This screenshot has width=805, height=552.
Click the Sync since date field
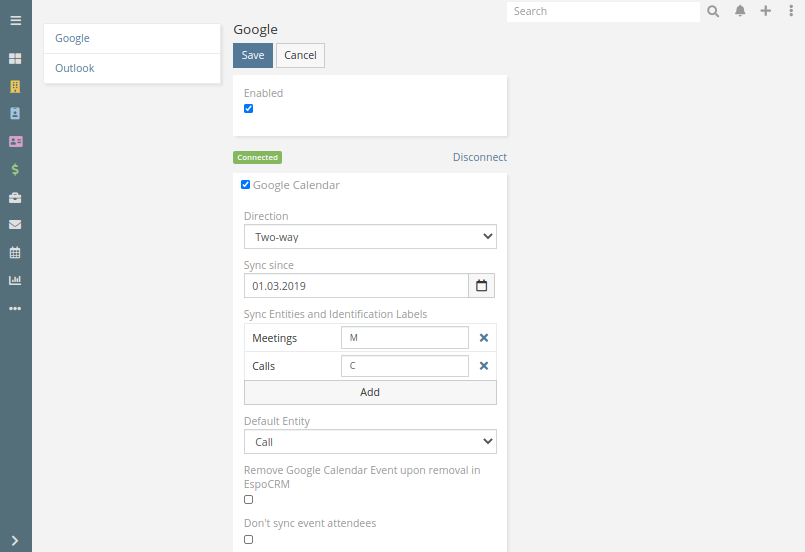point(356,285)
